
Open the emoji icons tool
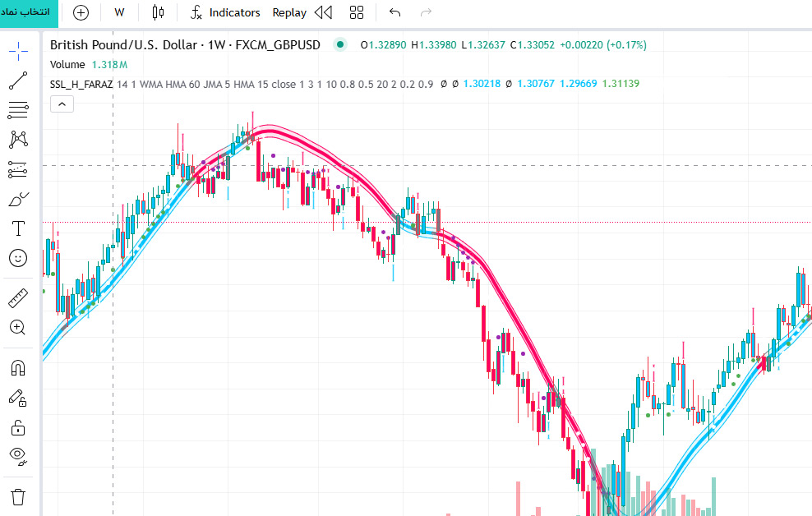coord(18,258)
